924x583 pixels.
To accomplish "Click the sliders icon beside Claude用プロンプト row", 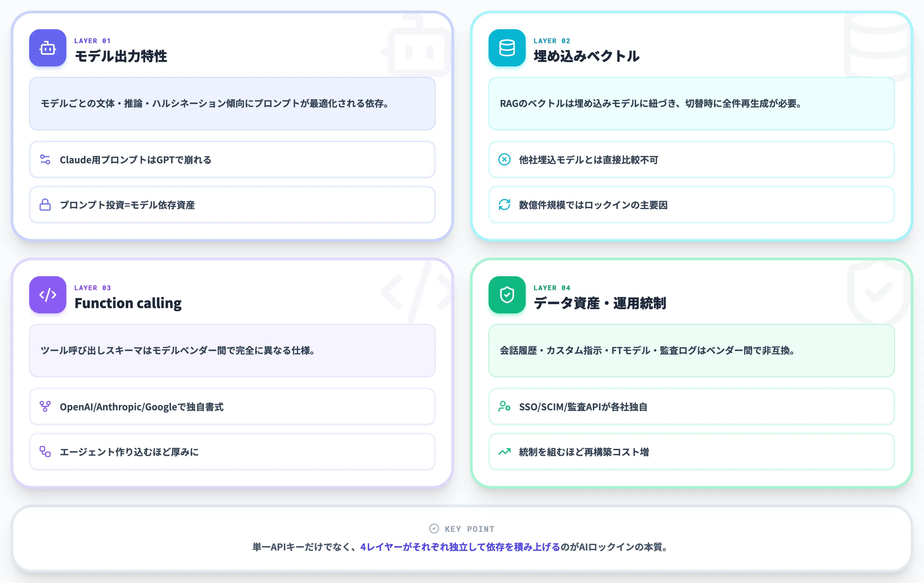I will [x=45, y=159].
